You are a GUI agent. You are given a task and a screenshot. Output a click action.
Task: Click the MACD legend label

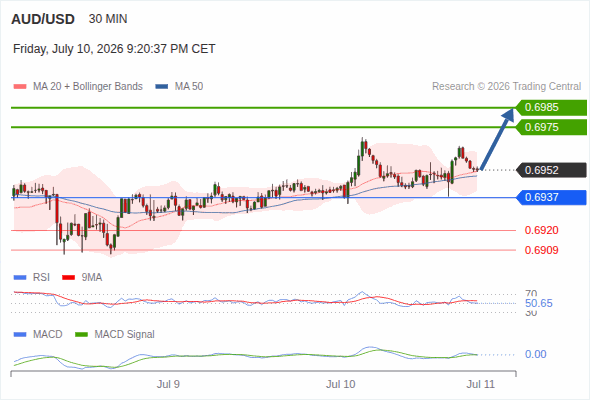[48, 335]
